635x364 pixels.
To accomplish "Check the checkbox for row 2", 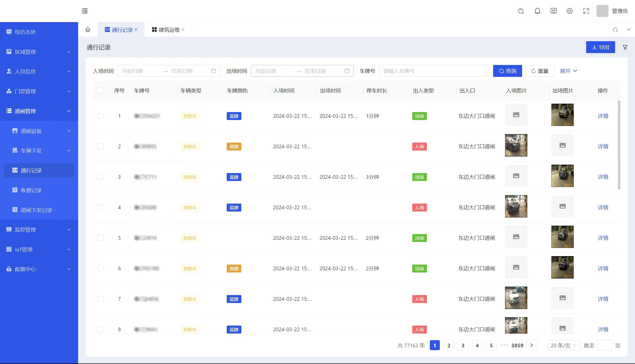I will 100,146.
